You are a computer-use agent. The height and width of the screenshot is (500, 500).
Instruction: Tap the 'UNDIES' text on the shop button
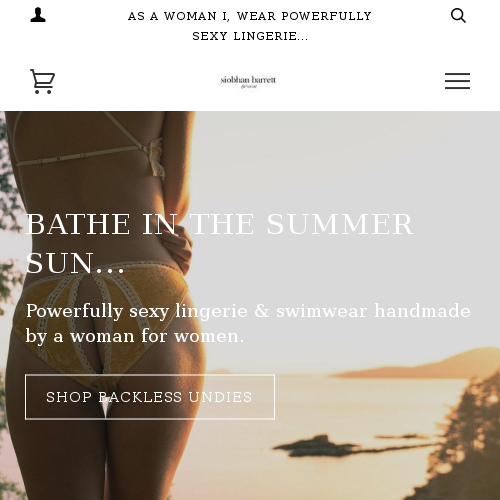220,397
